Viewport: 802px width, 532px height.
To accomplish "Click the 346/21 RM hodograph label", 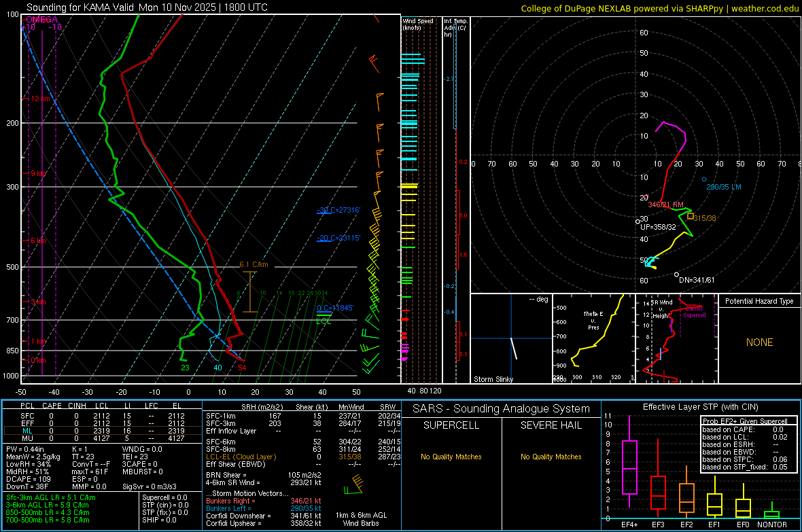I will pos(665,205).
